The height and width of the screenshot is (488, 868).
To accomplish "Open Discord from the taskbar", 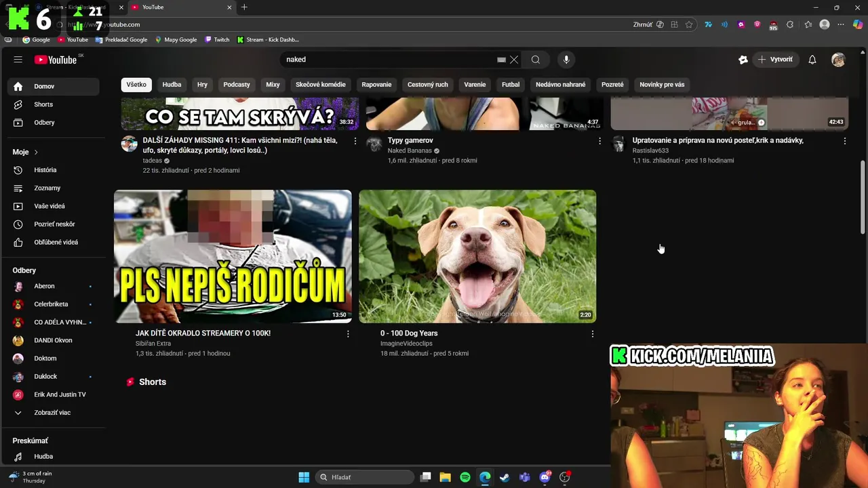I will click(x=545, y=477).
